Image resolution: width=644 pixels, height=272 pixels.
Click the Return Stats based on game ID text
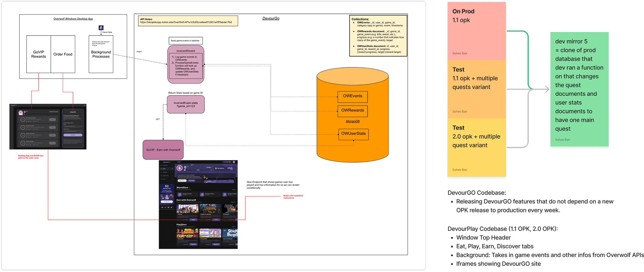pyautogui.click(x=186, y=93)
